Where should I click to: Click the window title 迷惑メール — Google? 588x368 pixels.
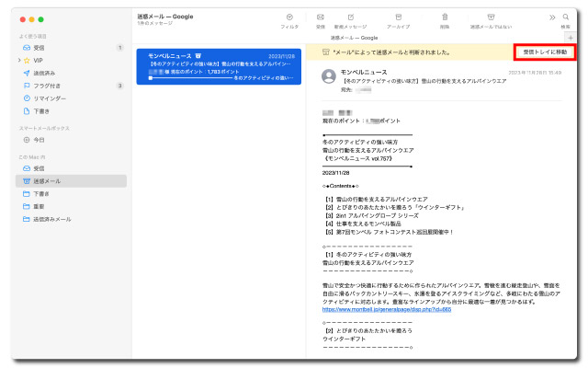click(x=165, y=17)
